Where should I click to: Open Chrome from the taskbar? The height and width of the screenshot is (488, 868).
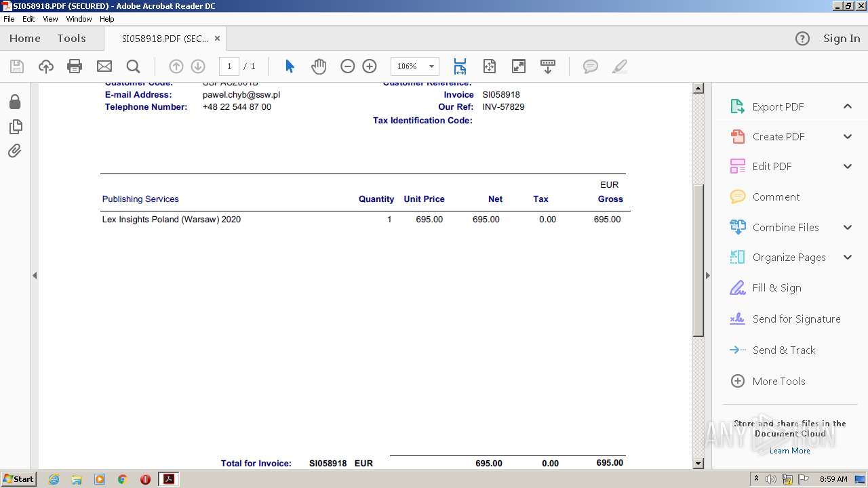tap(123, 479)
